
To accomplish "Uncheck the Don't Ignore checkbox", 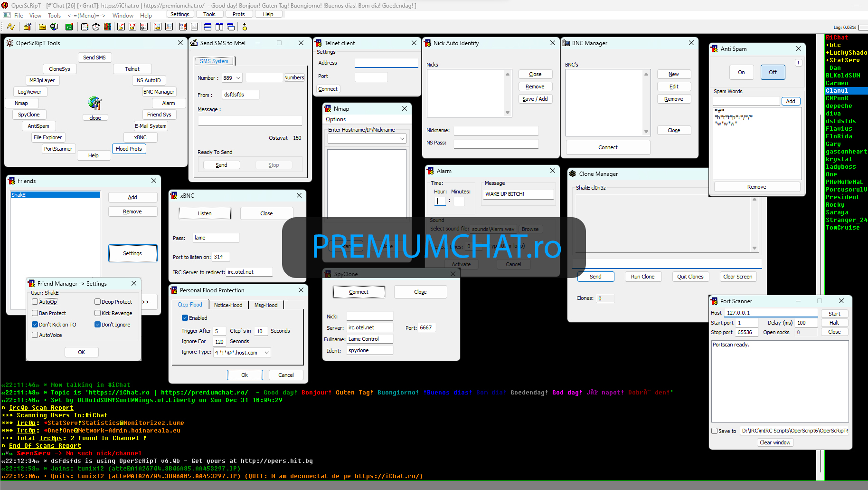I will pyautogui.click(x=97, y=325).
